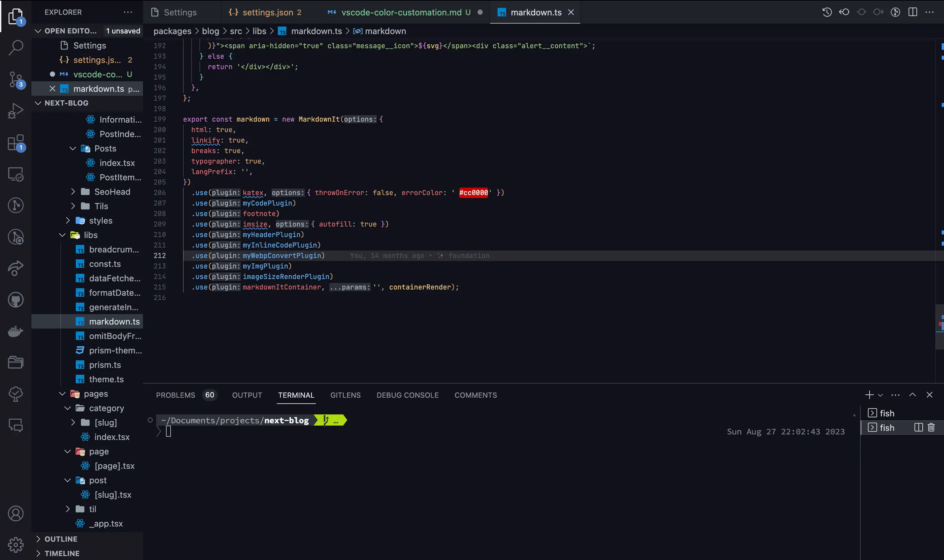The height and width of the screenshot is (560, 944).
Task: Open the Remote Explorer icon
Action: coord(16,174)
